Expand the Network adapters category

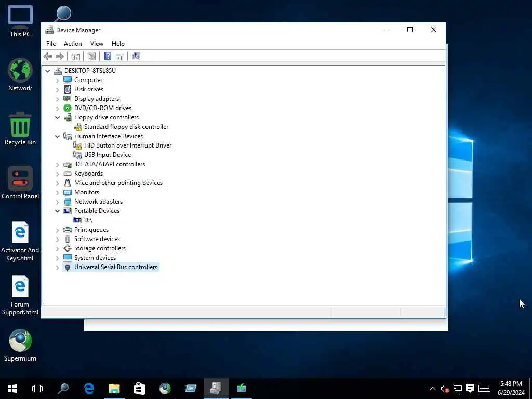click(57, 202)
